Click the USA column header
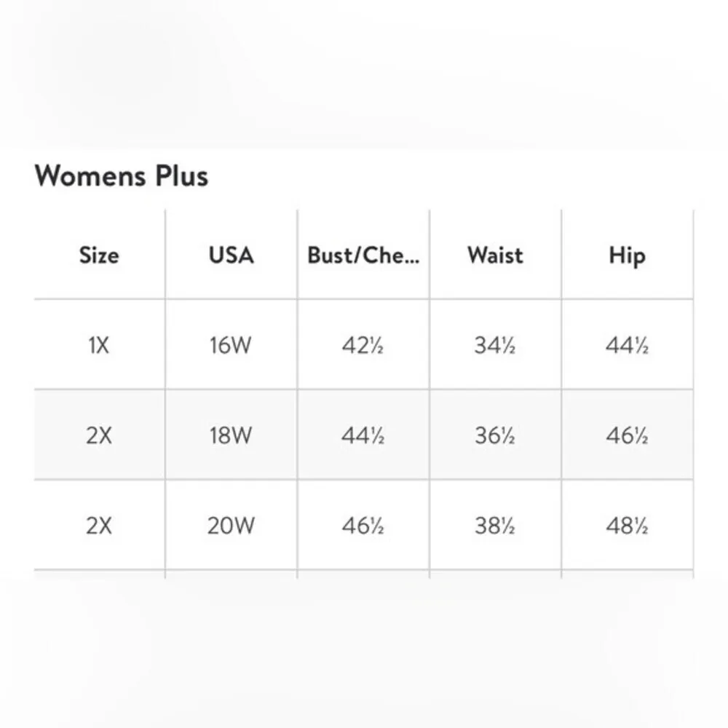 (231, 256)
